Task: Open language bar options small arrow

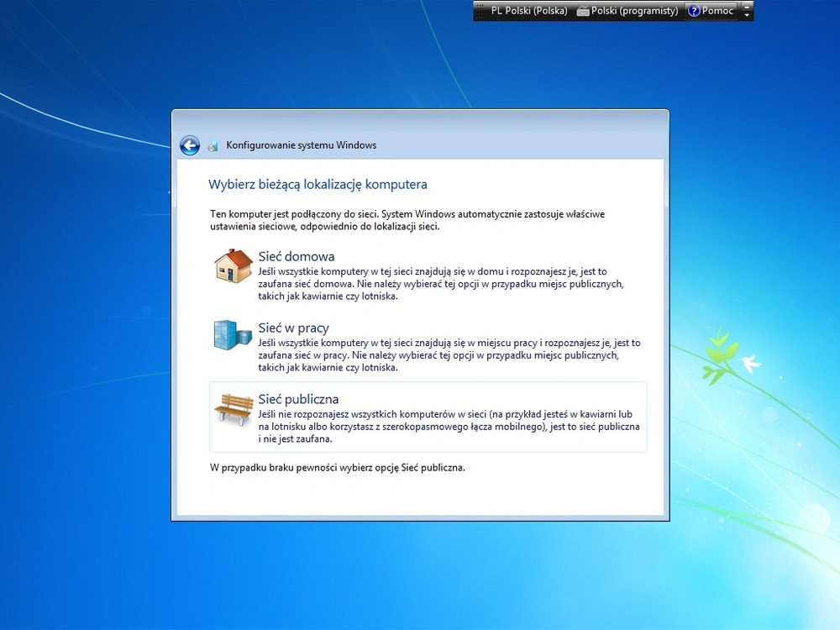Action: 747,15
